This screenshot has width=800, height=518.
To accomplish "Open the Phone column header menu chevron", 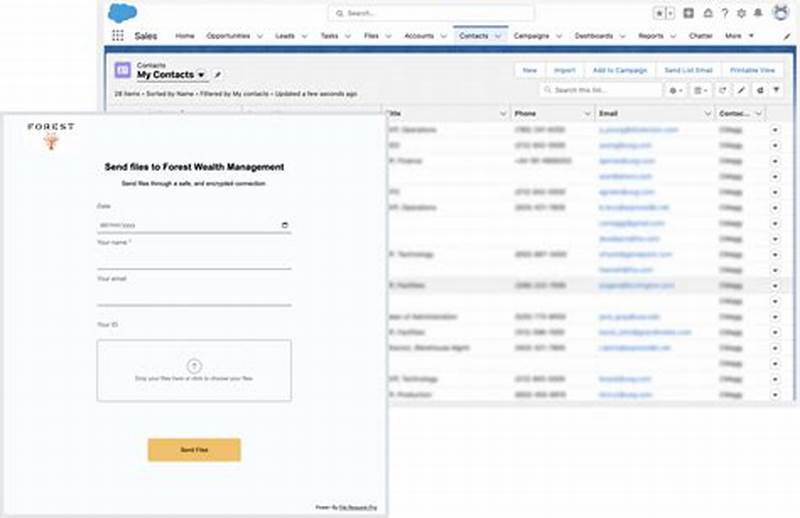I will (x=587, y=114).
